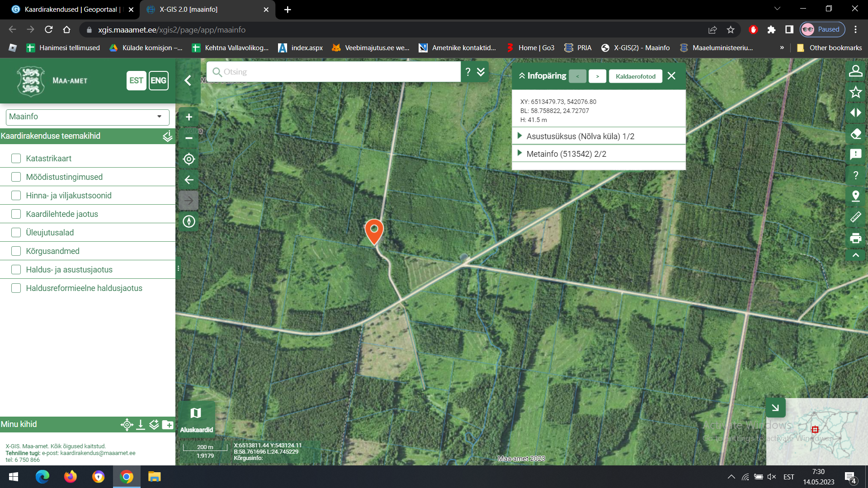
Task: Check the Üleujutusalad layer
Action: click(16, 233)
